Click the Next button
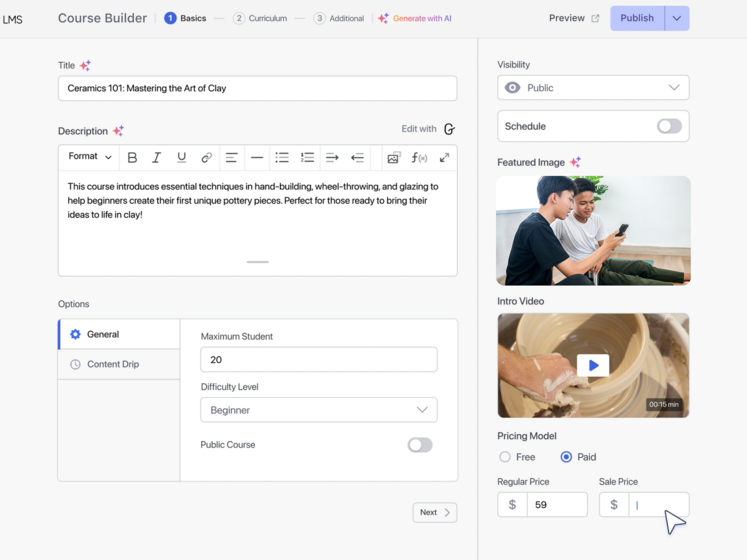Screen dimensions: 747x560 [434, 512]
